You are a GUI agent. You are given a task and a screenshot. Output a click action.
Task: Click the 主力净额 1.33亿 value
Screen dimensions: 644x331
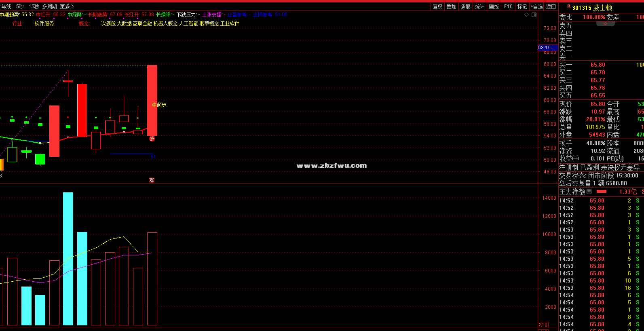628,192
